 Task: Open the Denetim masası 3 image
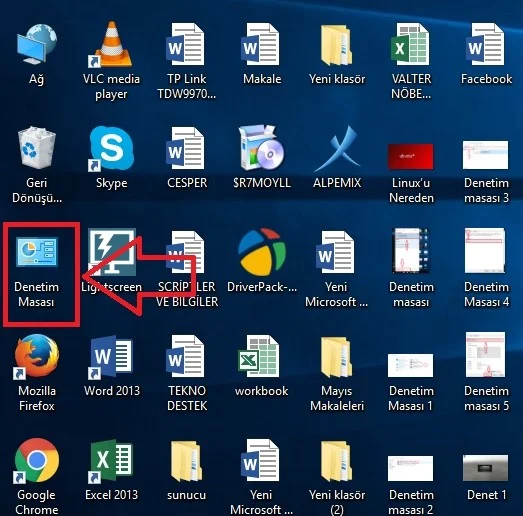486,155
